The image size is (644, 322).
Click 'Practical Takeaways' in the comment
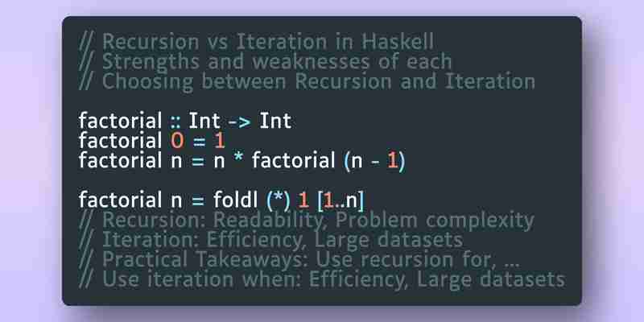205,259
